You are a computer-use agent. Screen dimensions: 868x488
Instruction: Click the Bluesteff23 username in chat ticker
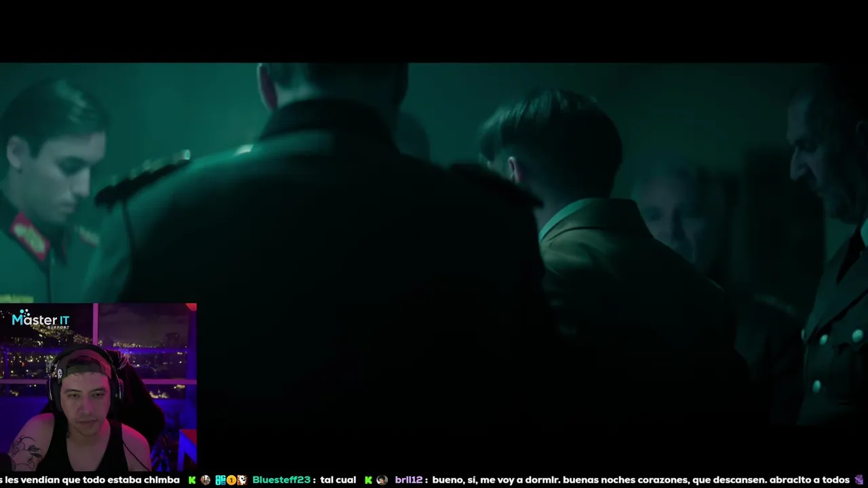click(281, 480)
